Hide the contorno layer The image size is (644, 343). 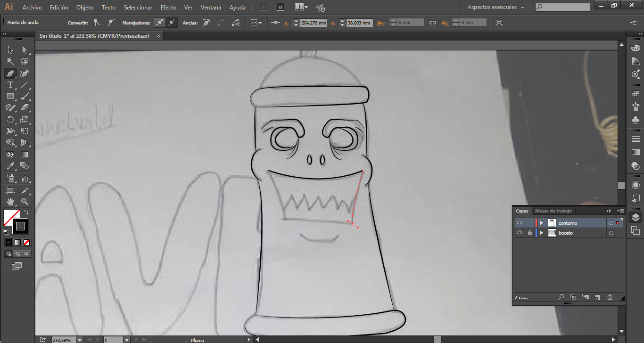click(x=520, y=223)
